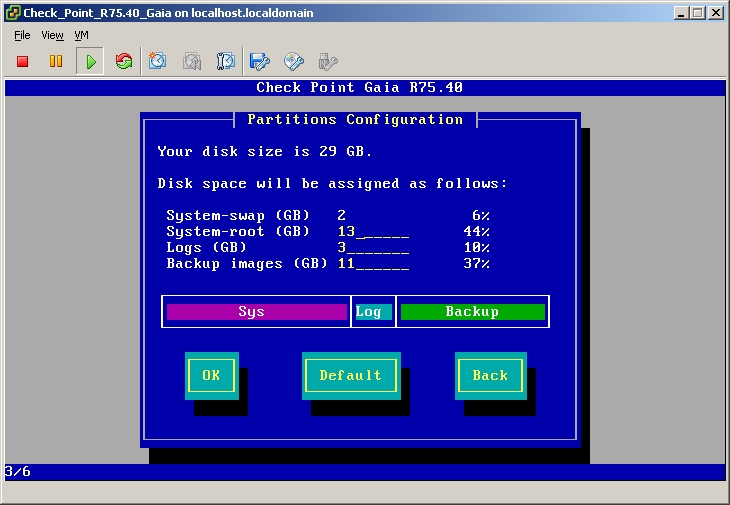Open the File menu
Image resolution: width=730 pixels, height=505 pixels.
coord(22,35)
